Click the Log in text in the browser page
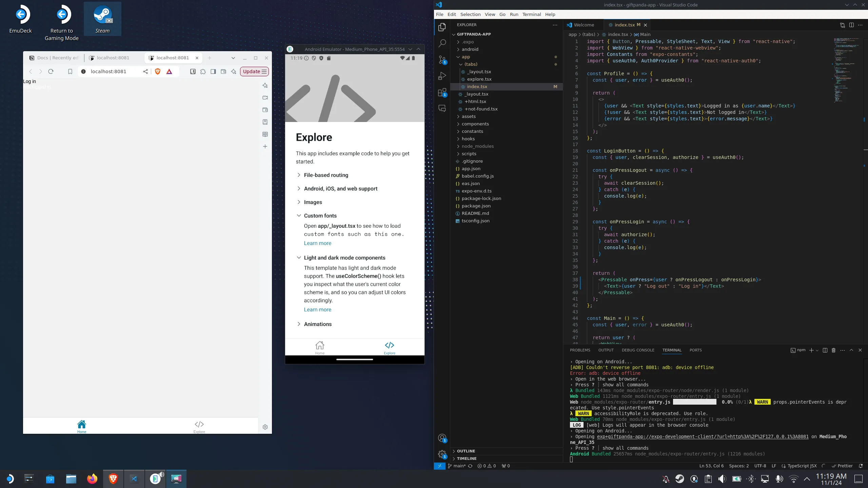 coord(29,81)
